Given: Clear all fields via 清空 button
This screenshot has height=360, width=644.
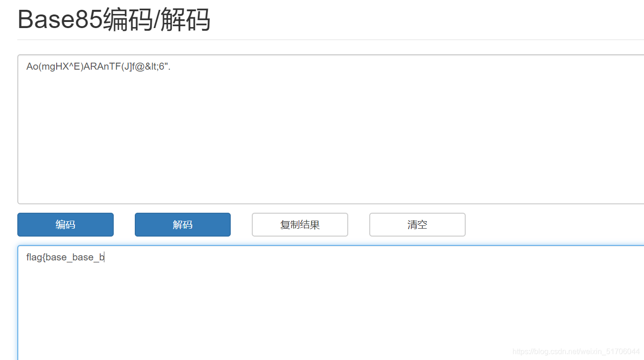Looking at the screenshot, I should [417, 224].
